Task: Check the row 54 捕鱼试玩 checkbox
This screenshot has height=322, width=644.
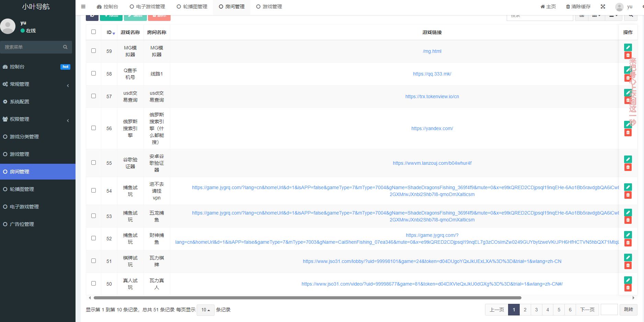Action: click(93, 191)
